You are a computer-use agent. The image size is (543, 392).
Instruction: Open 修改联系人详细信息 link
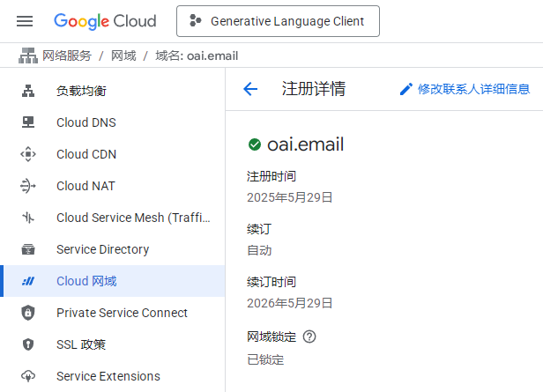tap(473, 89)
